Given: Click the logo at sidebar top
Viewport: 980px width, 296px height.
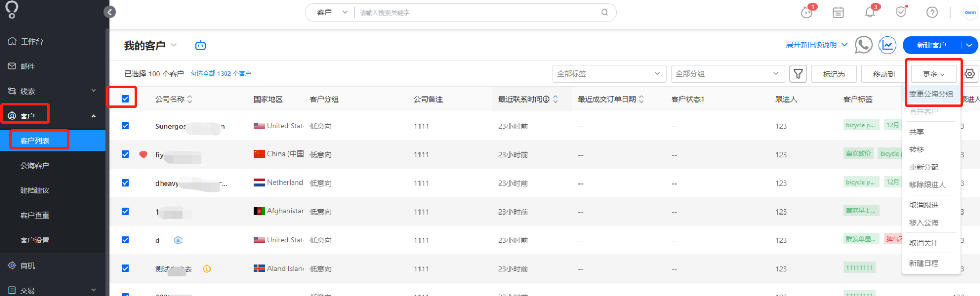Looking at the screenshot, I should click(12, 9).
